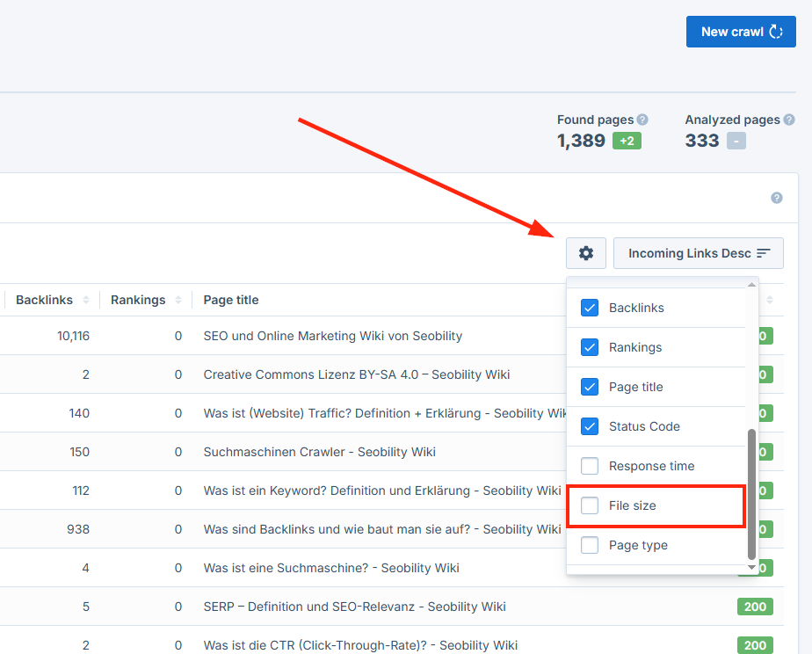812x654 pixels.
Task: Enable the Response time checkbox
Action: (x=589, y=466)
